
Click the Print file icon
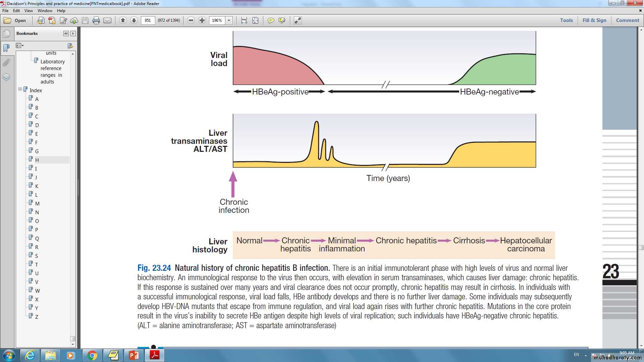[x=96, y=20]
